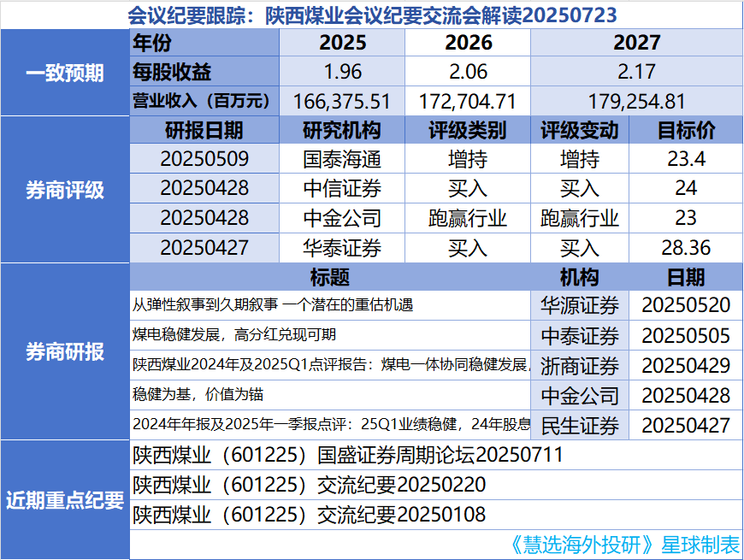Select the 国泰海通 institution cell
The width and height of the screenshot is (744, 560).
tap(342, 159)
